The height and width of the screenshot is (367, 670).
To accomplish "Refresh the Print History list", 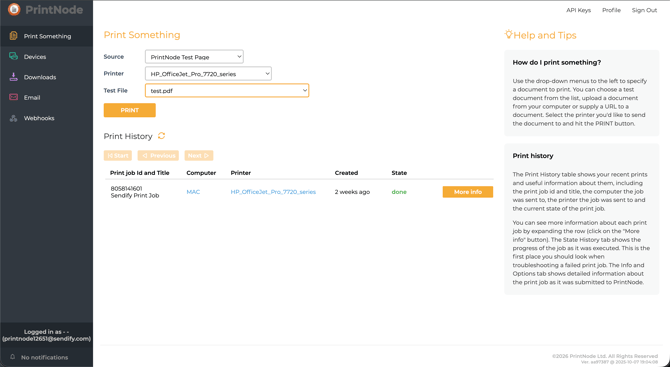I will point(162,136).
